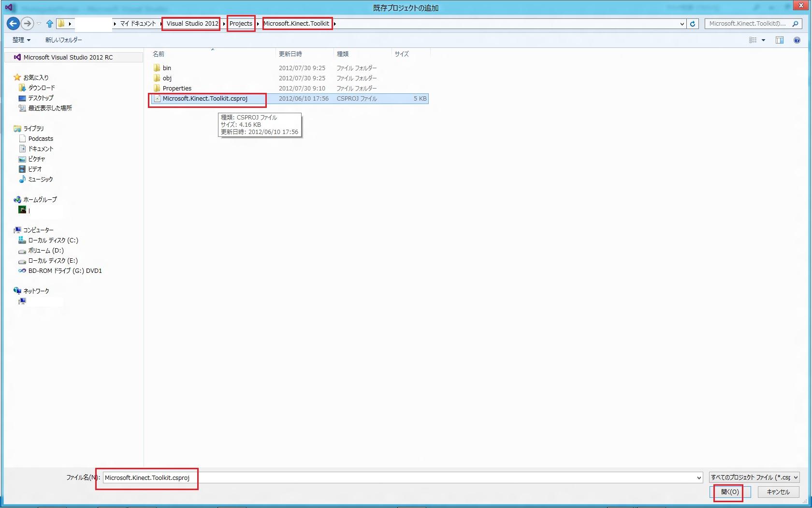This screenshot has height=508, width=812.
Task: Click the Projects breadcrumb segment
Action: pyautogui.click(x=241, y=24)
